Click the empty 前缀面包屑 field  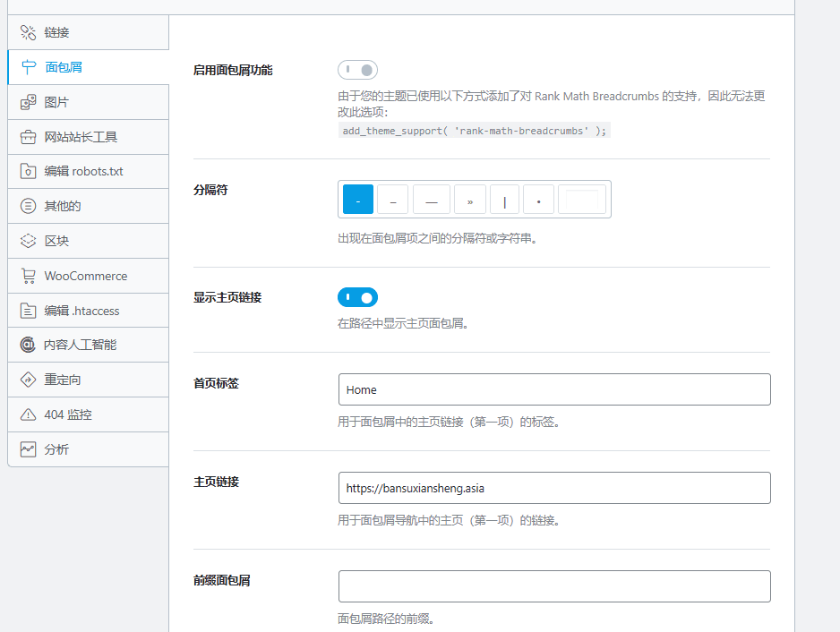[x=554, y=586]
